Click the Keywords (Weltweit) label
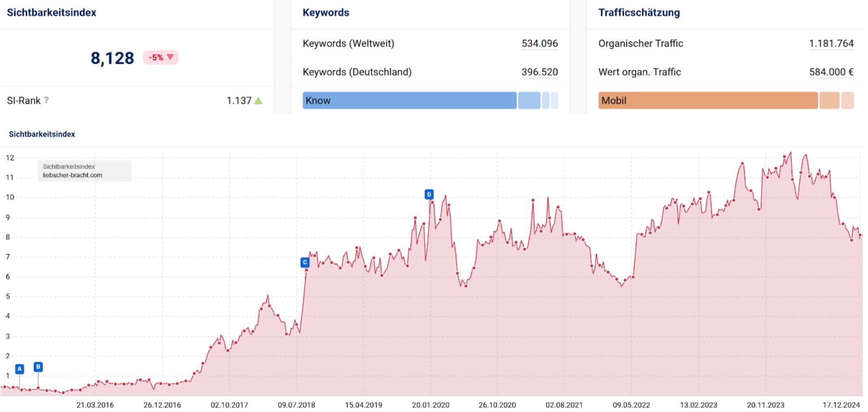868x412 pixels. [349, 43]
